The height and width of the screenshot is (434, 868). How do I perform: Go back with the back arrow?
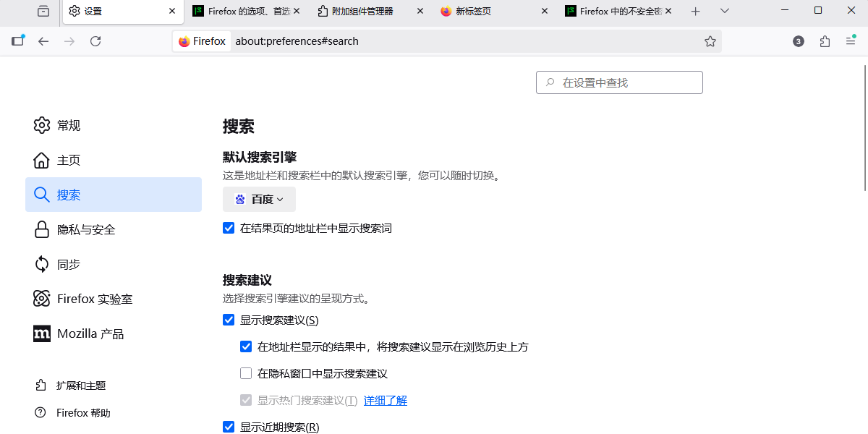pos(43,41)
